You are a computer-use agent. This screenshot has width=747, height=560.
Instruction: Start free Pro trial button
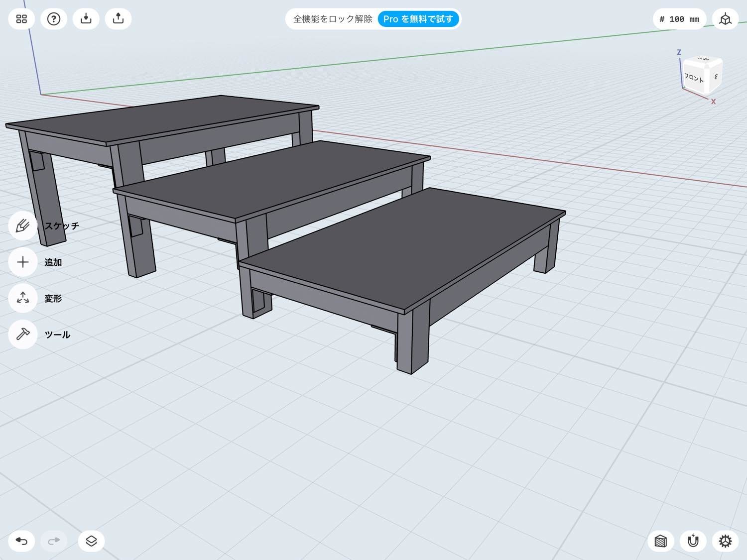(418, 19)
